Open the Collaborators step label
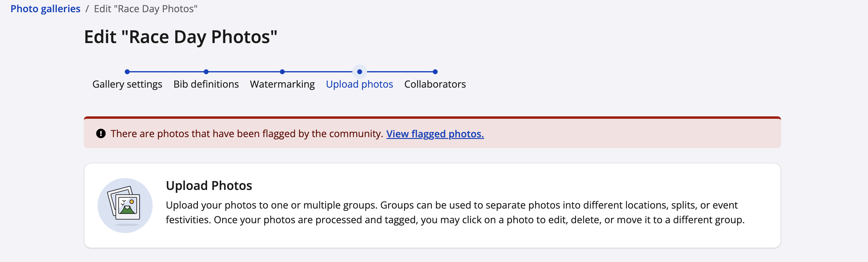868x262 pixels. pyautogui.click(x=435, y=84)
